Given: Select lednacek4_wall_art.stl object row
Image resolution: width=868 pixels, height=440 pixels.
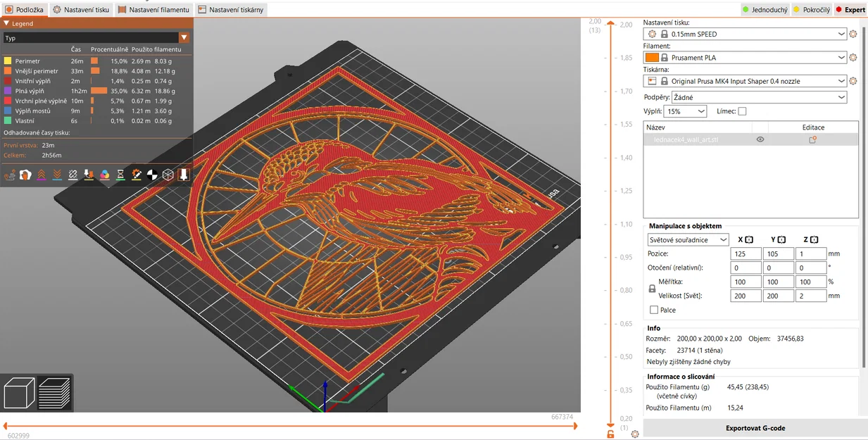Looking at the screenshot, I should [x=750, y=140].
